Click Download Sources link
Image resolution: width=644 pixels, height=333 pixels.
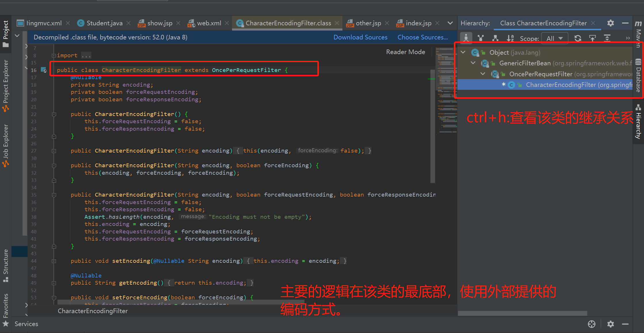(x=360, y=37)
